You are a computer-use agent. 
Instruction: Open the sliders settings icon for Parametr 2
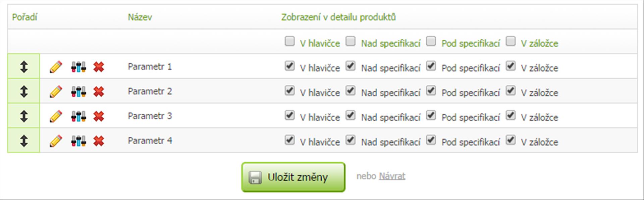pos(78,91)
